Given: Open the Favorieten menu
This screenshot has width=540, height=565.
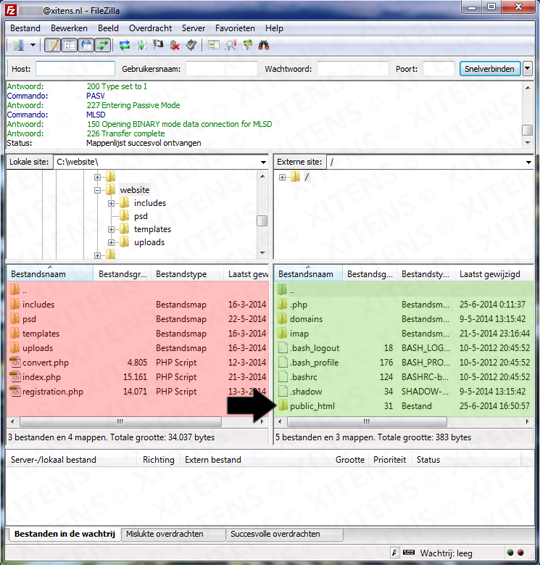Looking at the screenshot, I should 235,28.
